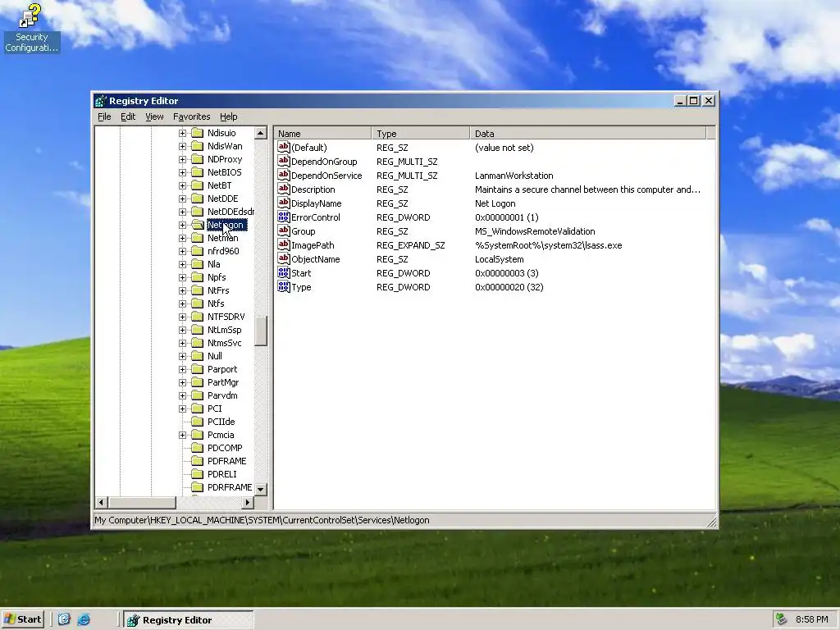Click the PDFRAME folder icon

(198, 461)
